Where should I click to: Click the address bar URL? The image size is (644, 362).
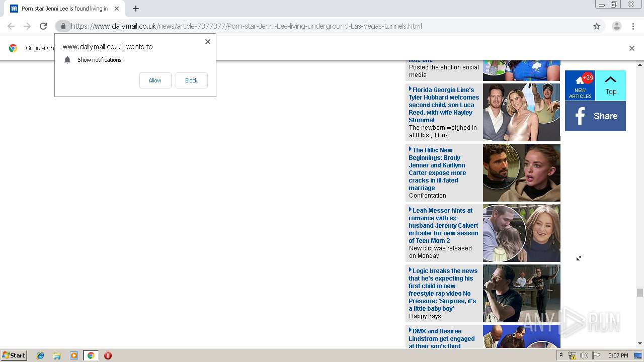point(247,26)
